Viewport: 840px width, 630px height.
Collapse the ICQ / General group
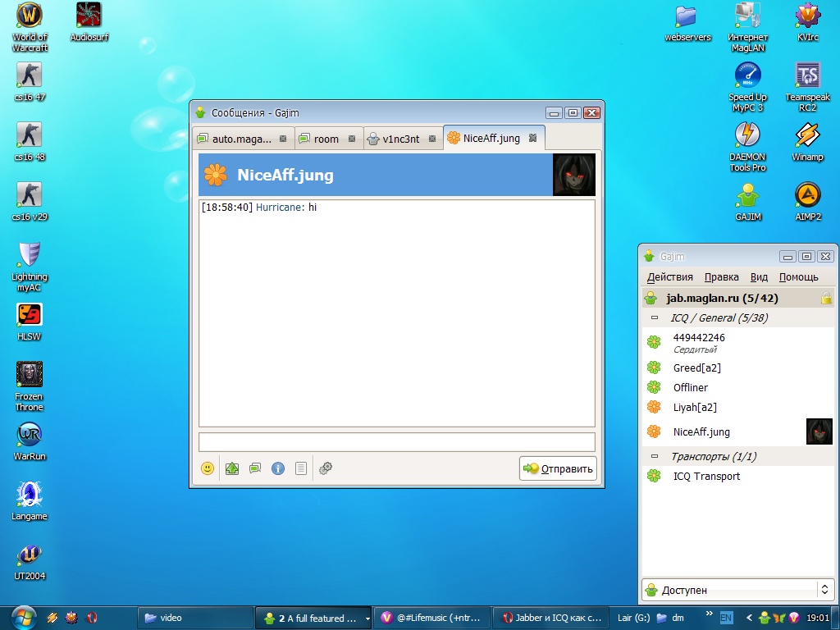click(x=655, y=318)
